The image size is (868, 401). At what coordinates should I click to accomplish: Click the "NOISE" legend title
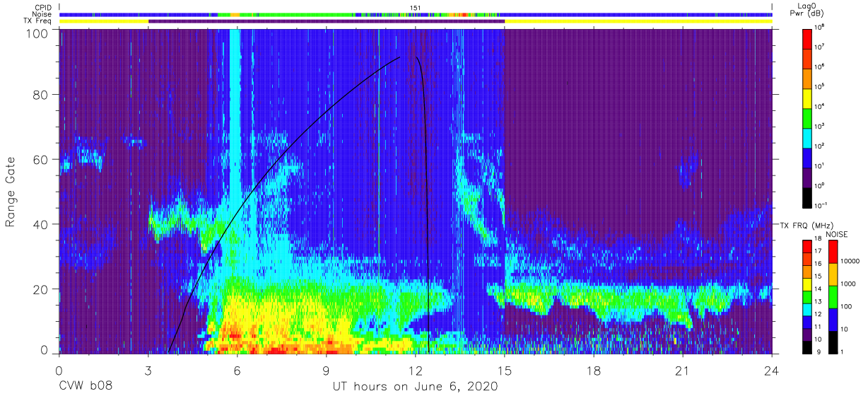click(x=838, y=233)
